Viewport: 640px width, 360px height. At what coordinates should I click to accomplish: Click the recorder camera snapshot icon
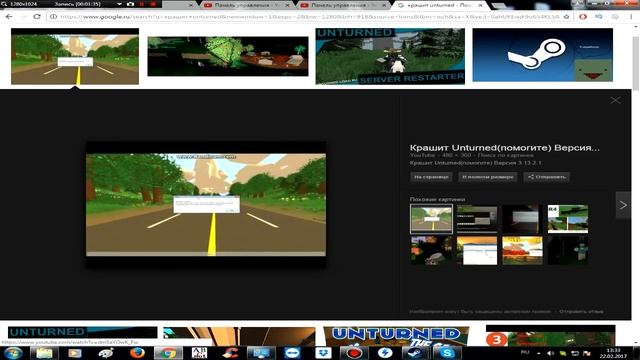click(x=130, y=4)
